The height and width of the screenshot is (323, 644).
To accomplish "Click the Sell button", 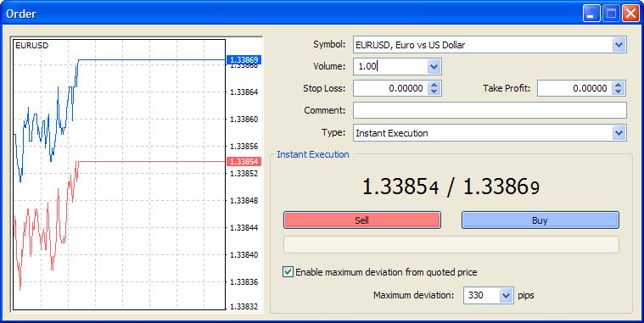I will coord(361,220).
